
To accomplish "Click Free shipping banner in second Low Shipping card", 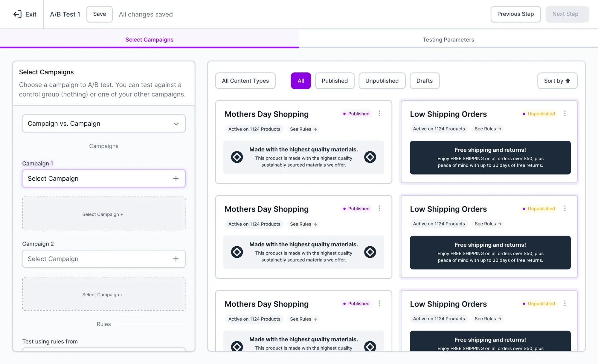I will coord(490,253).
